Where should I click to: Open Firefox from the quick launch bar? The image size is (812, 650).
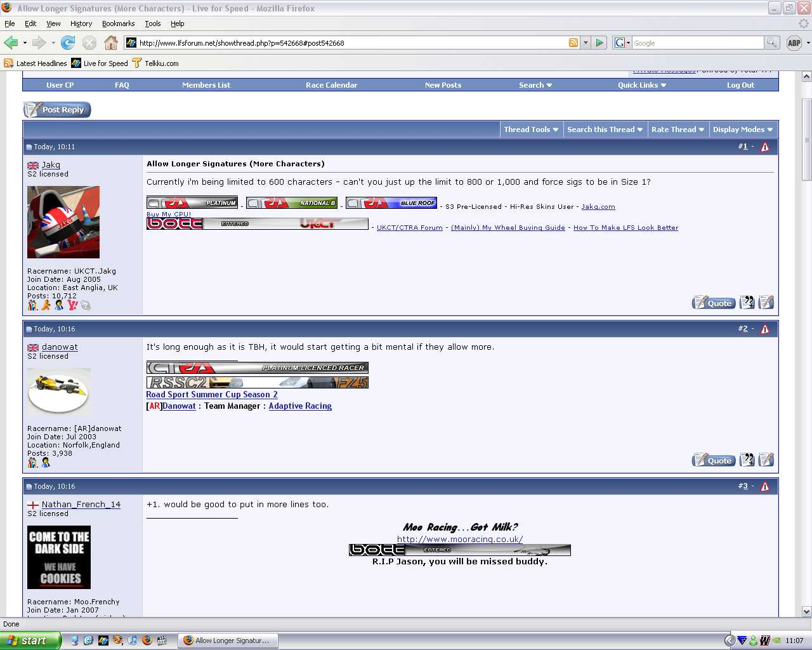pos(147,640)
